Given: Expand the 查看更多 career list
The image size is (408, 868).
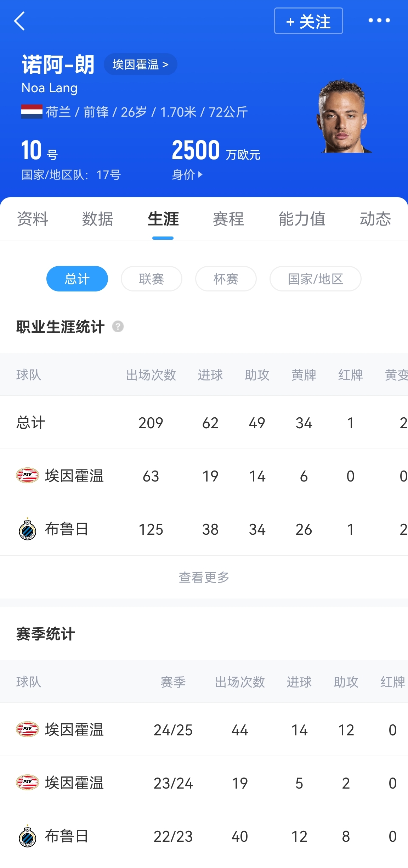Looking at the screenshot, I should (x=204, y=577).
